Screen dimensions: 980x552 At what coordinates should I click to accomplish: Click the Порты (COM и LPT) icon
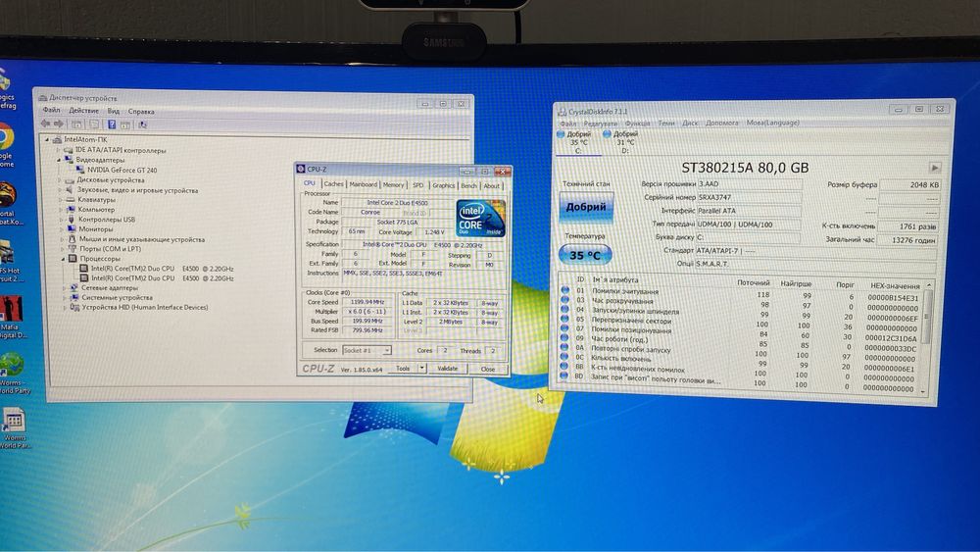pos(72,248)
